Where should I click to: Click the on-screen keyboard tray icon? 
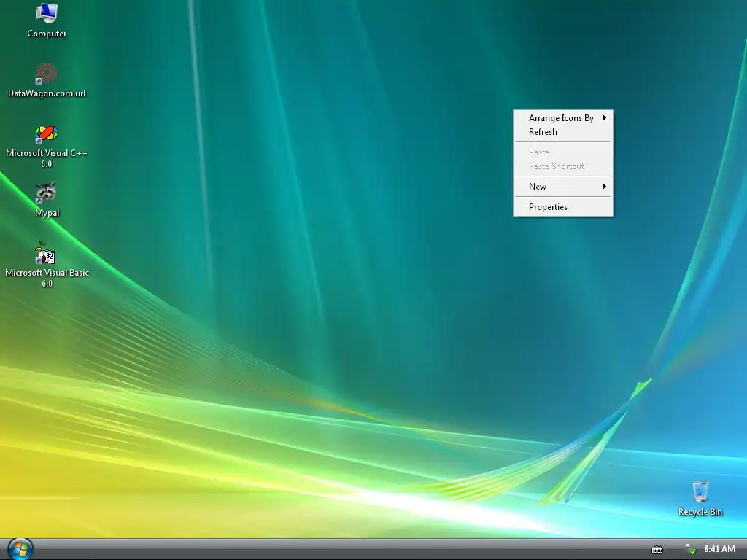pos(657,550)
